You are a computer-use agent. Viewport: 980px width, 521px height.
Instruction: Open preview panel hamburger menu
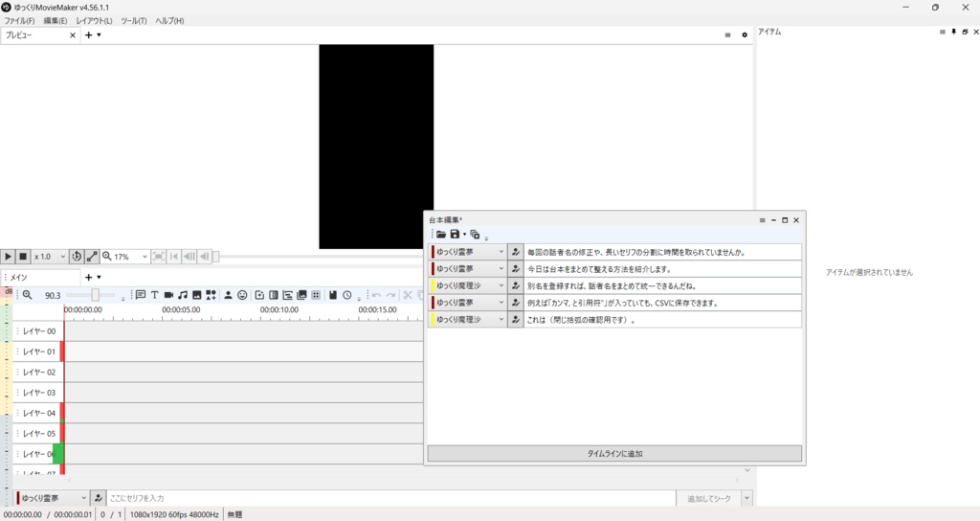(727, 35)
